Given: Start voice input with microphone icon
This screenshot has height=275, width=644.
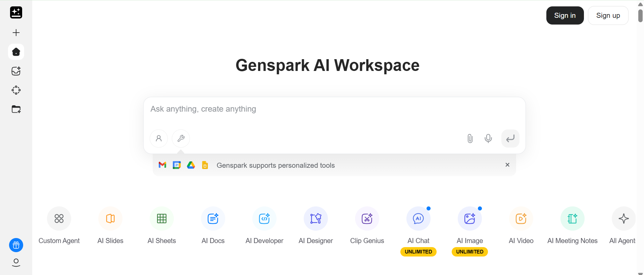Looking at the screenshot, I should pos(488,139).
